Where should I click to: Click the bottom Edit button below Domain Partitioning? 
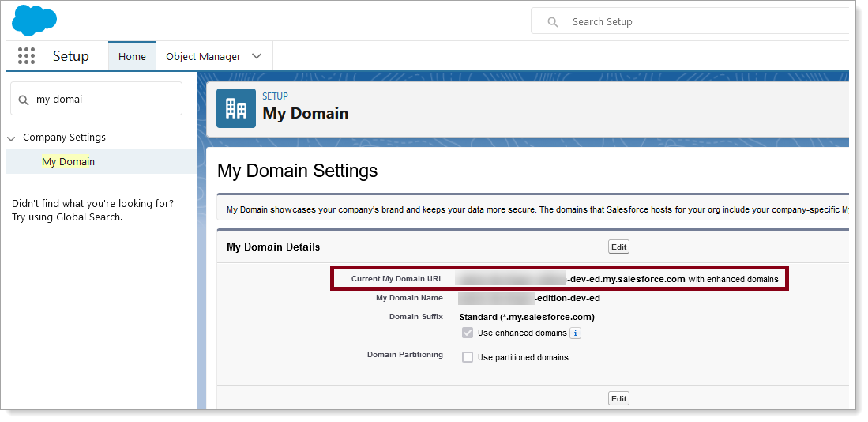(619, 399)
